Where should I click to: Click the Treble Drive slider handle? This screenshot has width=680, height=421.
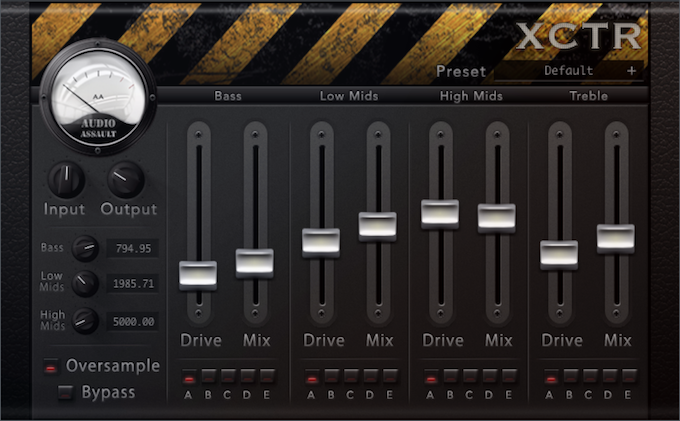coord(559,255)
